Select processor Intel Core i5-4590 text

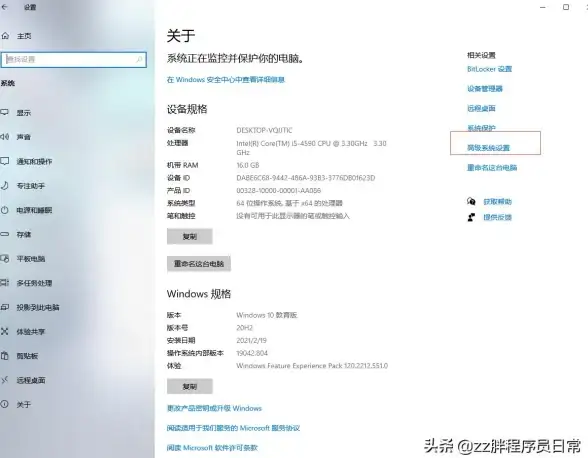point(311,148)
